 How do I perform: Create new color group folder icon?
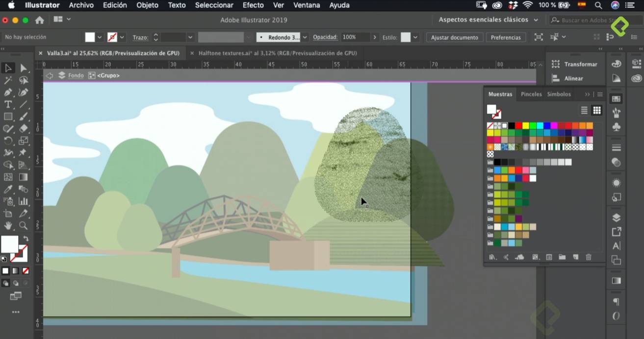coord(562,257)
